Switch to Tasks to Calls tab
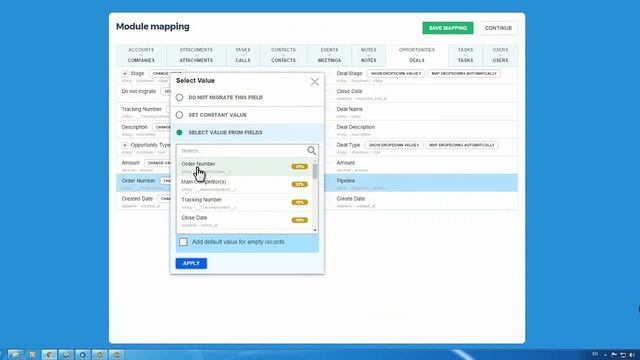Viewport: 640px width, 360px height. tap(243, 55)
